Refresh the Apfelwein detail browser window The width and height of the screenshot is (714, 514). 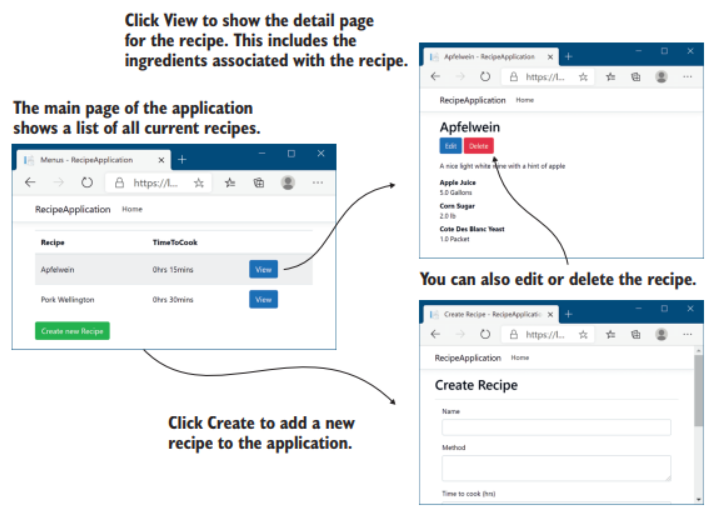coord(485,76)
